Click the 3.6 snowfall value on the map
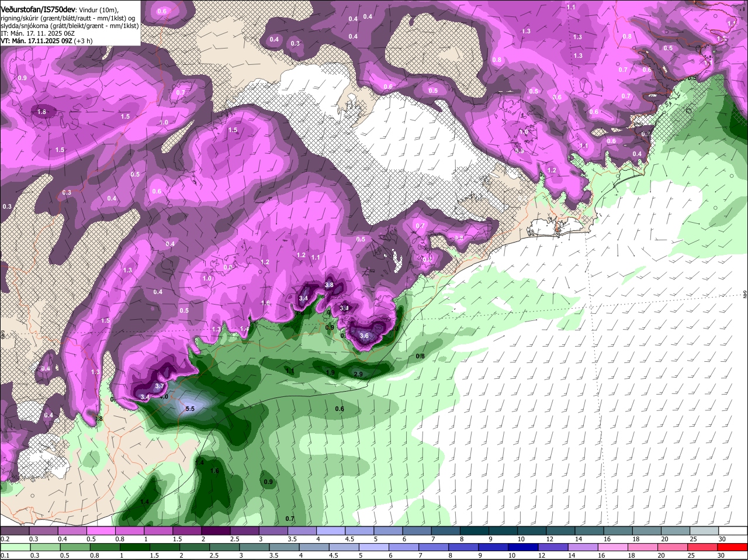The width and height of the screenshot is (748, 560). click(x=364, y=336)
